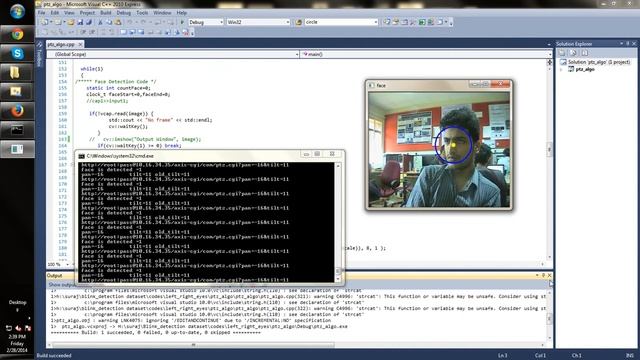Open Firefox from the taskbar
Screen dimensions: 640x360
[x=17, y=111]
